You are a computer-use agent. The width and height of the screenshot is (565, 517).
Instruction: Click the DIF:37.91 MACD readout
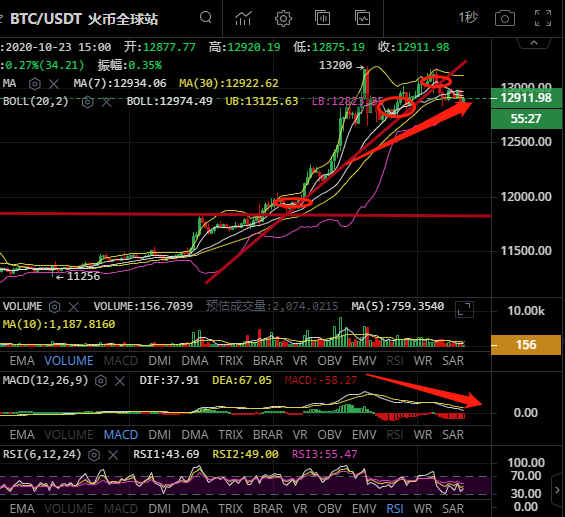[x=169, y=380]
